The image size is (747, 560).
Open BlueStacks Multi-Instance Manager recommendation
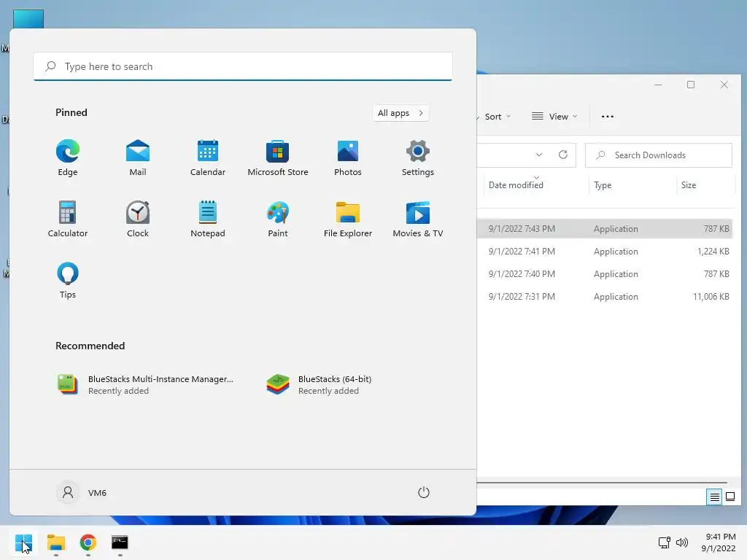click(145, 385)
